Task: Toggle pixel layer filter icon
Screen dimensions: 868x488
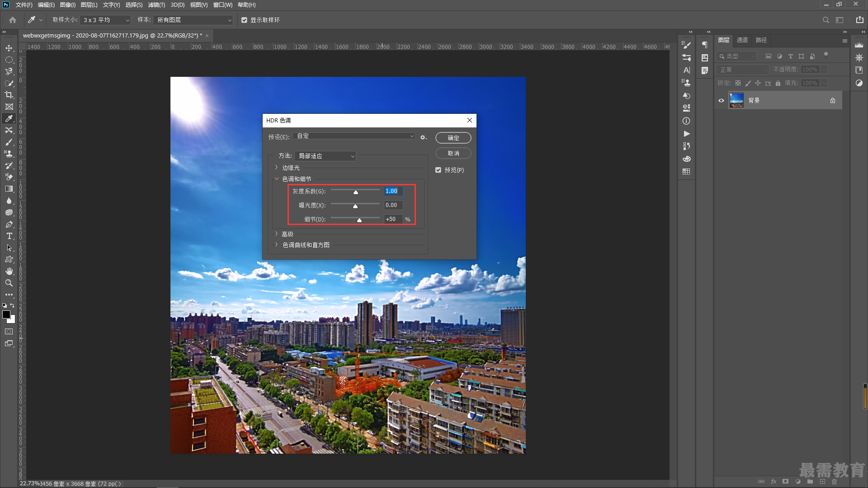Action: pos(768,56)
